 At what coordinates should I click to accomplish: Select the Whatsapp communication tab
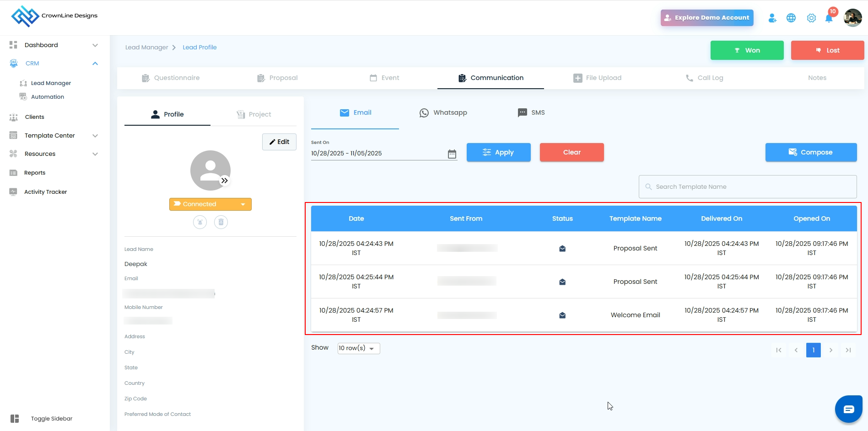click(x=443, y=113)
